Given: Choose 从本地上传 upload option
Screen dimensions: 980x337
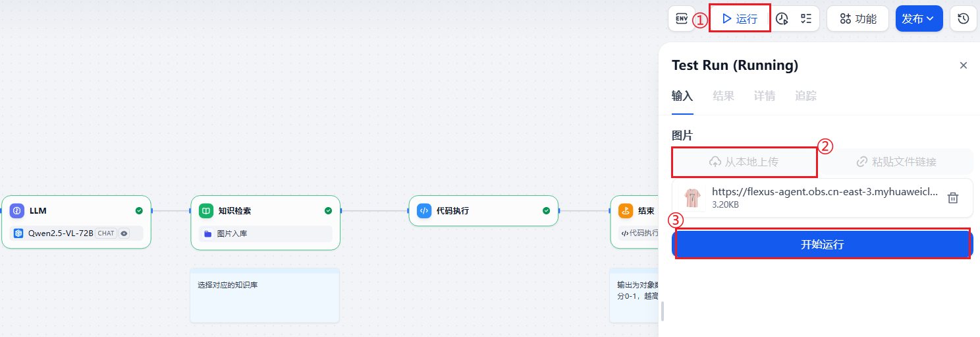Looking at the screenshot, I should [x=744, y=162].
